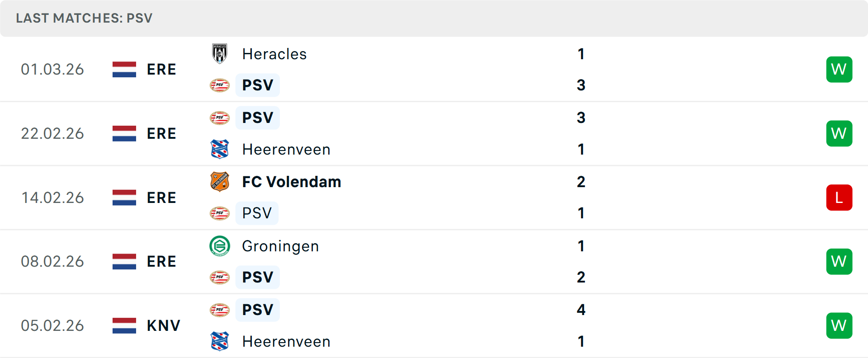Click PSV's score of 4 against Heerenveen

581,310
